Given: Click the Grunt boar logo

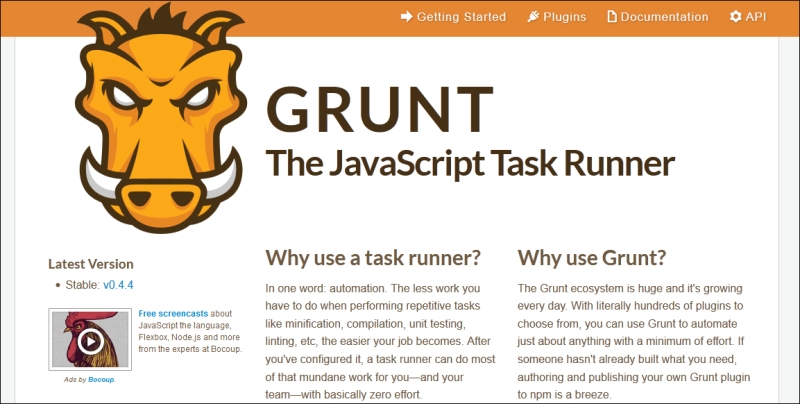Looking at the screenshot, I should (161, 118).
